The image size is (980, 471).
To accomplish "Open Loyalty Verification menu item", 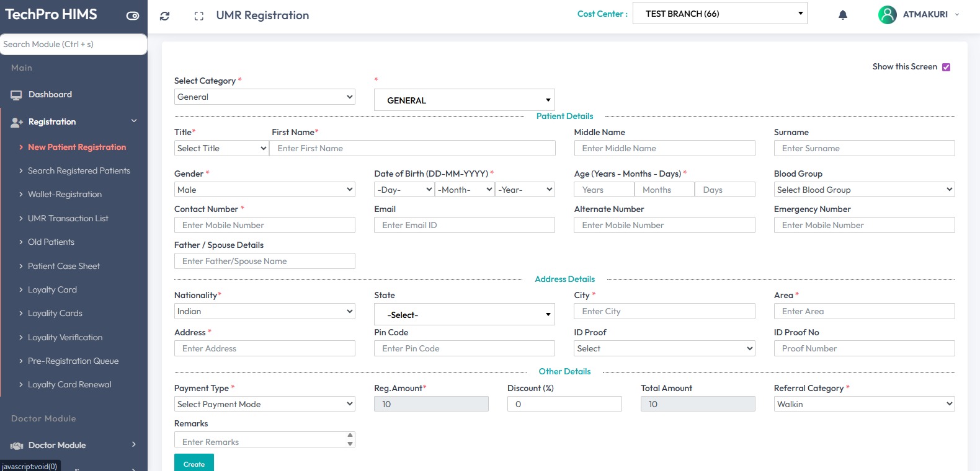I will 65,337.
